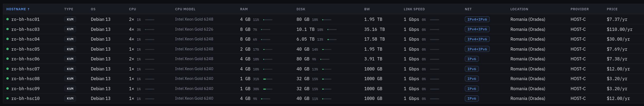
Task: Click the CPU usage bar for ro-bh-hsc04
Action: click(x=150, y=40)
